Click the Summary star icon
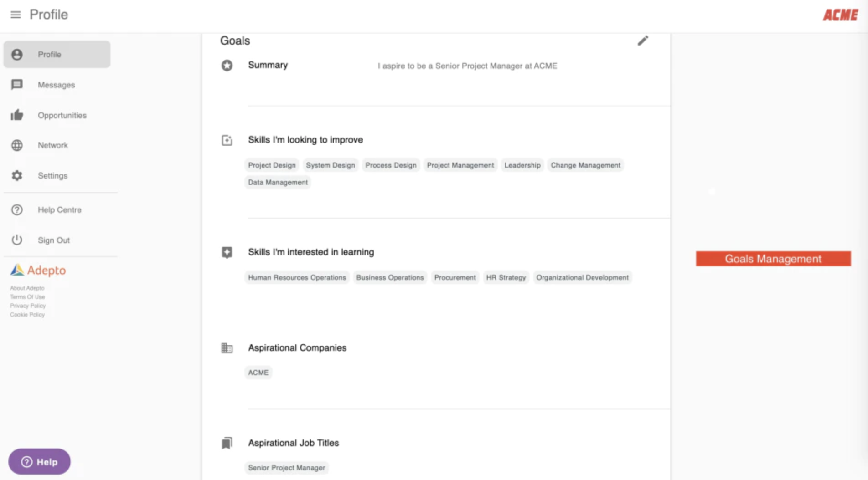Viewport: 868px width, 480px height. [x=227, y=66]
